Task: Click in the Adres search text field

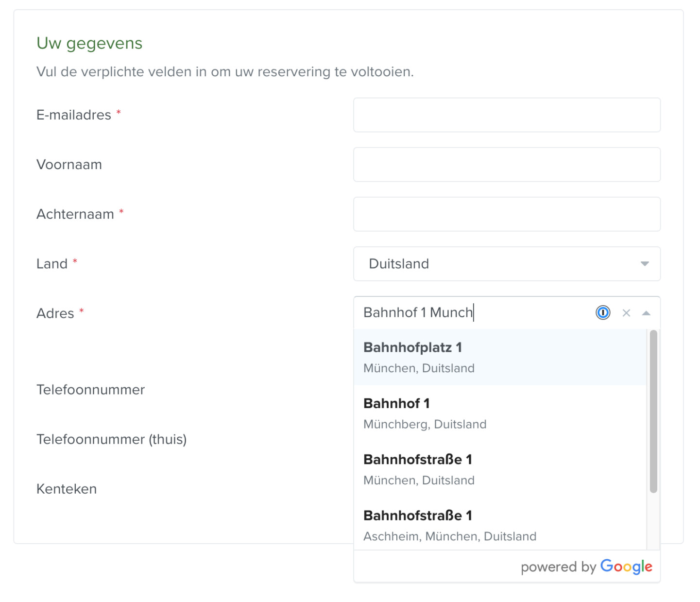Action: (x=476, y=312)
